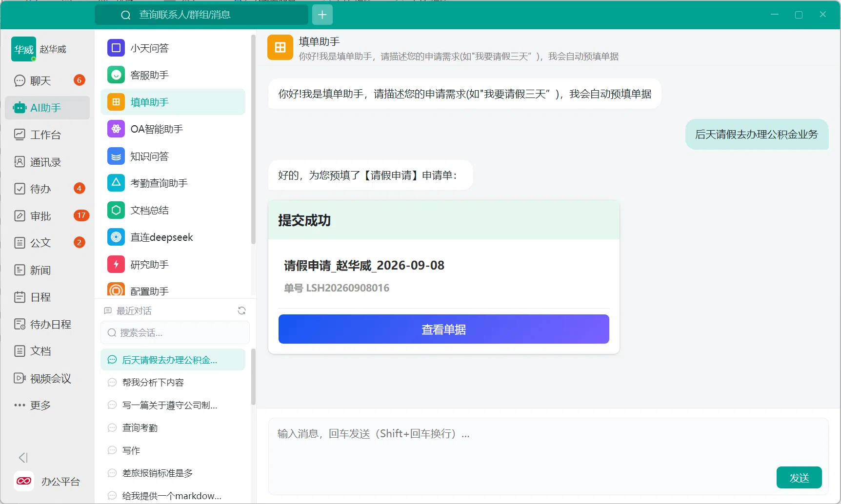Click the 聊天 badge showing 6

tap(79, 80)
